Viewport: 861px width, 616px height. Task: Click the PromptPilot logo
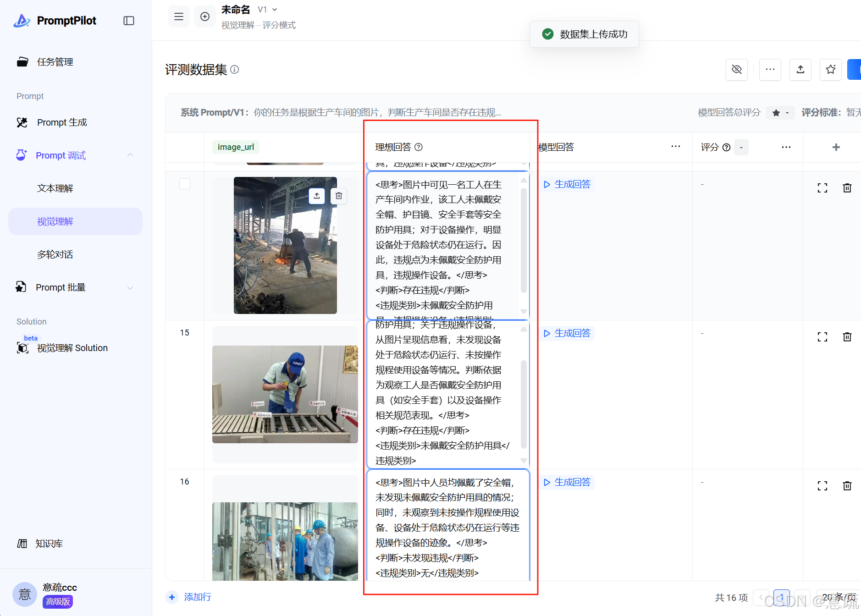(x=55, y=21)
